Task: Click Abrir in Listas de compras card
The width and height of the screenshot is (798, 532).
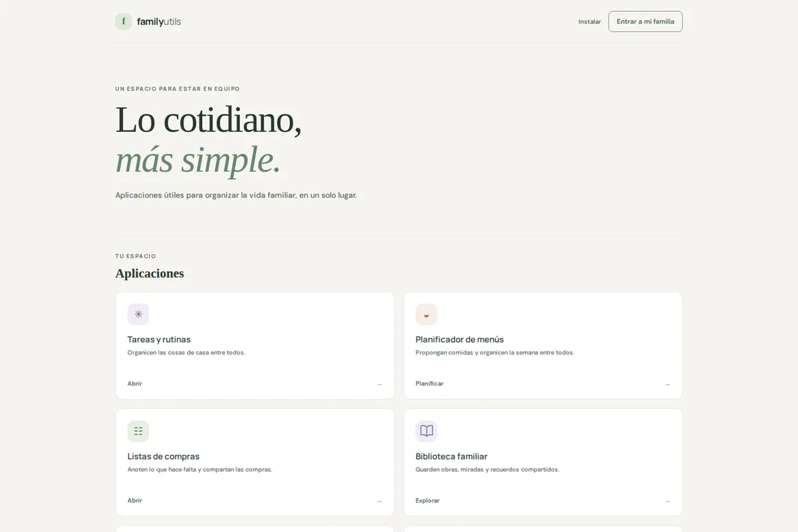Action: pos(135,501)
